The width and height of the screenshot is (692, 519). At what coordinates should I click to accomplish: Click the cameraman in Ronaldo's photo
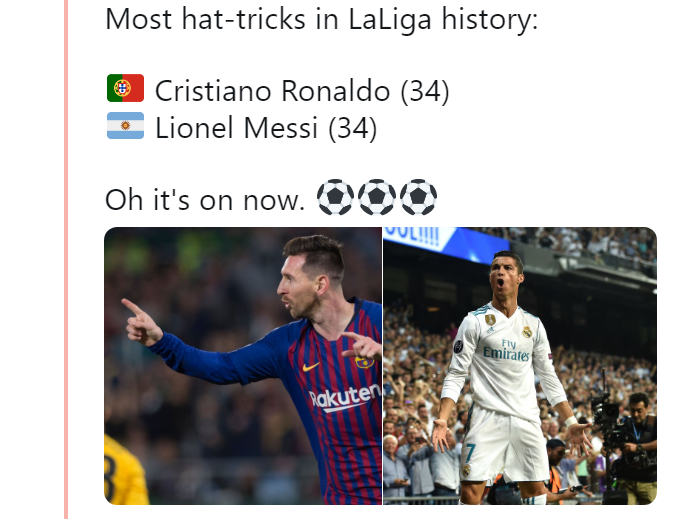(636, 446)
